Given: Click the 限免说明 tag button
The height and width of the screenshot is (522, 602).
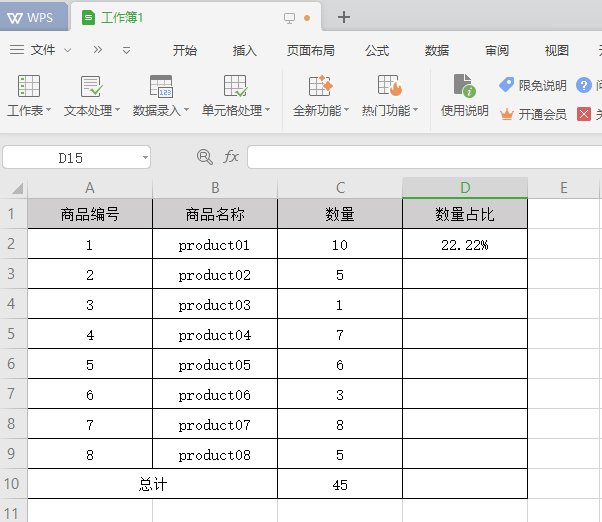Looking at the screenshot, I should 533,85.
